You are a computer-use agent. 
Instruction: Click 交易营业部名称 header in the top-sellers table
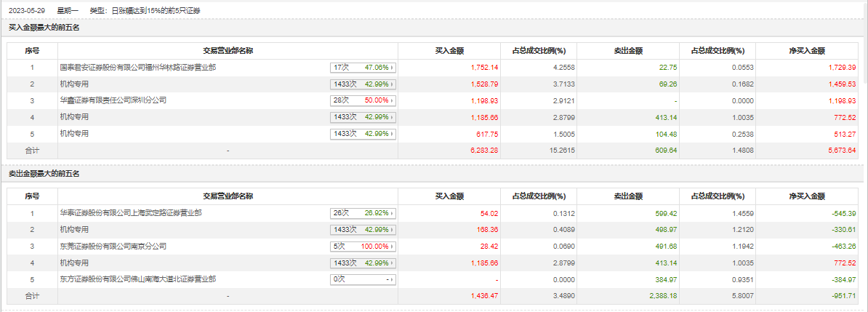pyautogui.click(x=228, y=196)
